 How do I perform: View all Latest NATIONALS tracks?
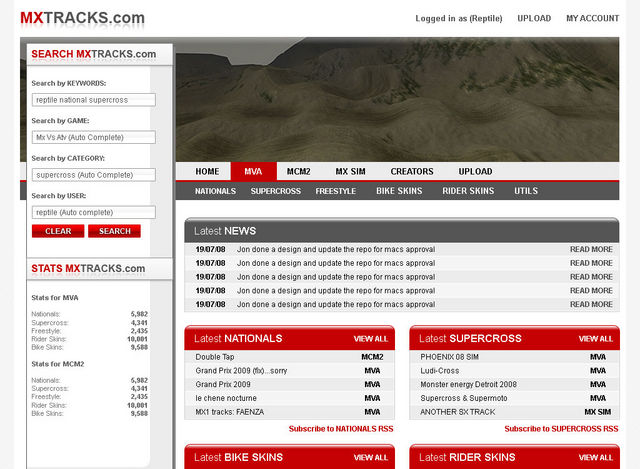pyautogui.click(x=370, y=339)
